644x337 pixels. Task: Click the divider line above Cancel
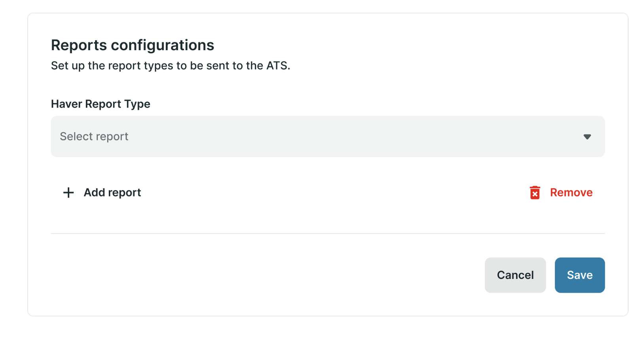coord(328,233)
